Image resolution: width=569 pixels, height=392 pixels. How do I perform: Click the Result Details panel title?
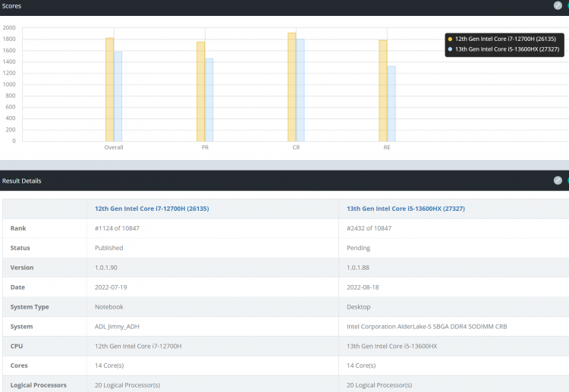tap(21, 181)
